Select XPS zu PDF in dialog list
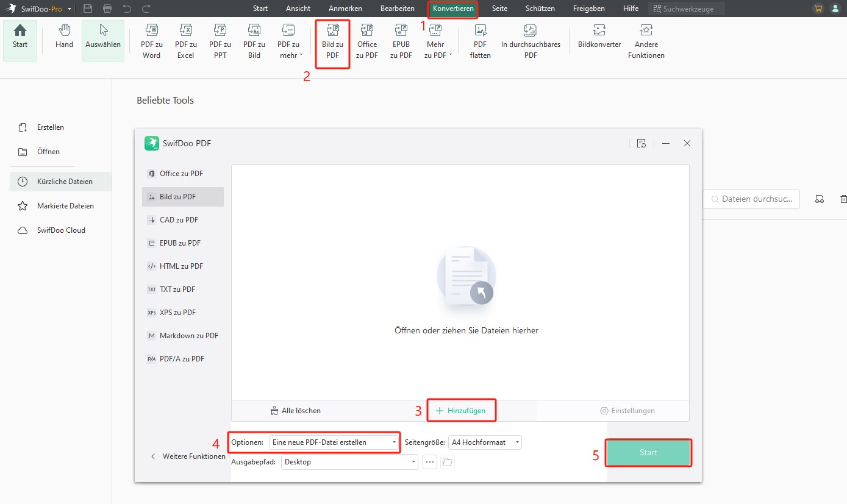The width and height of the screenshot is (847, 504). 183,313
